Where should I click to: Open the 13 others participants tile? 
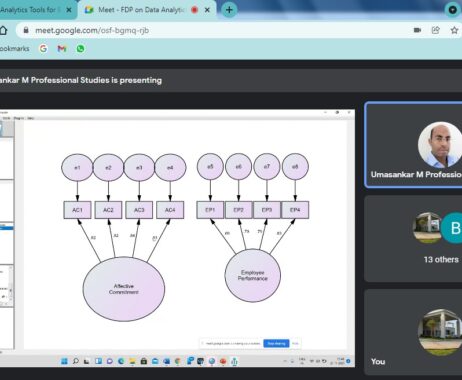click(414, 239)
